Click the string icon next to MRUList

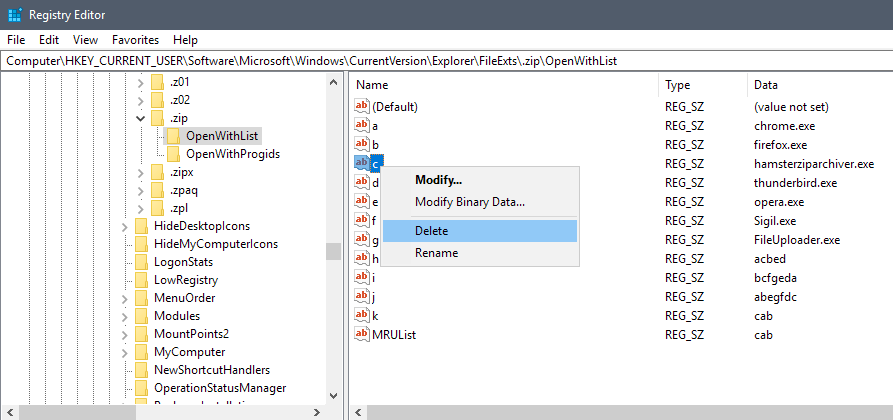[362, 335]
